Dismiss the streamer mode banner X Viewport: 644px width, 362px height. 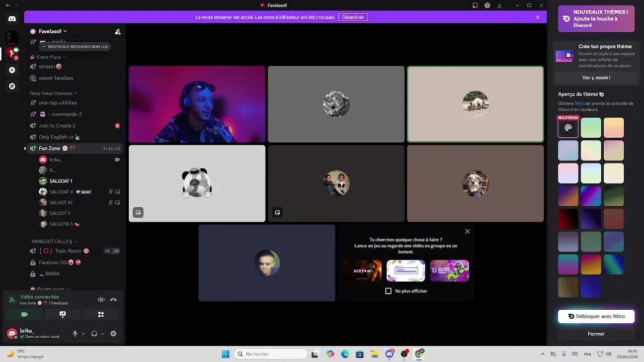(x=537, y=17)
